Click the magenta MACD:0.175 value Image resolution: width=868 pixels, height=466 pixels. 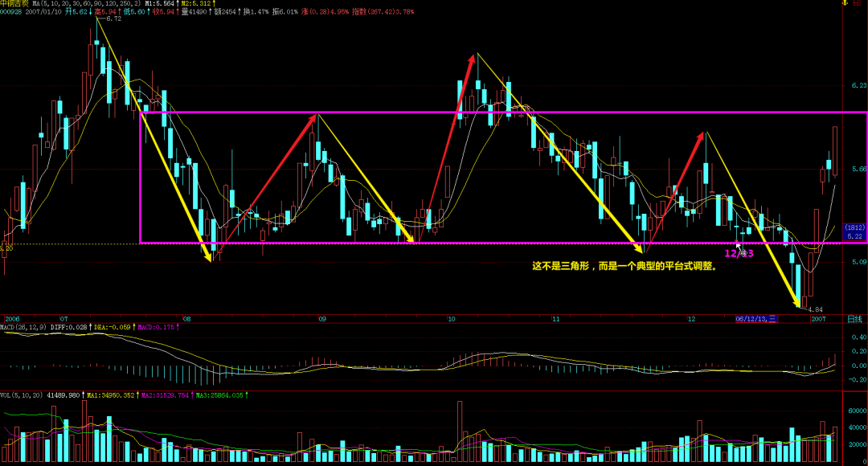tap(156, 327)
